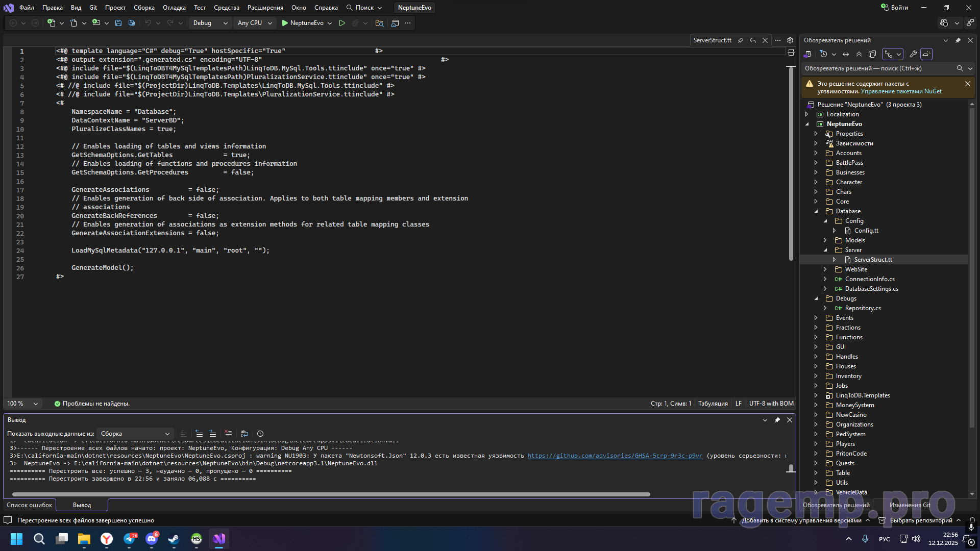Open the Debug configuration dropdown

(x=210, y=23)
